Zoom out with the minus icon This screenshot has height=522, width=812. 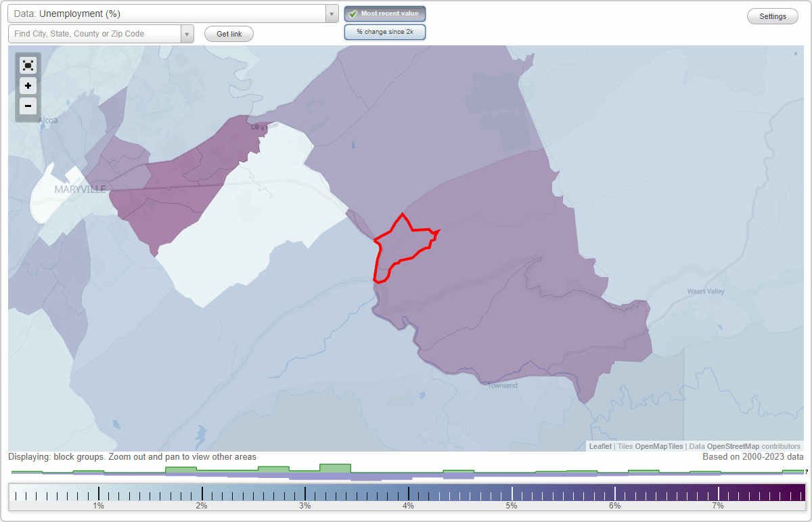pos(28,106)
